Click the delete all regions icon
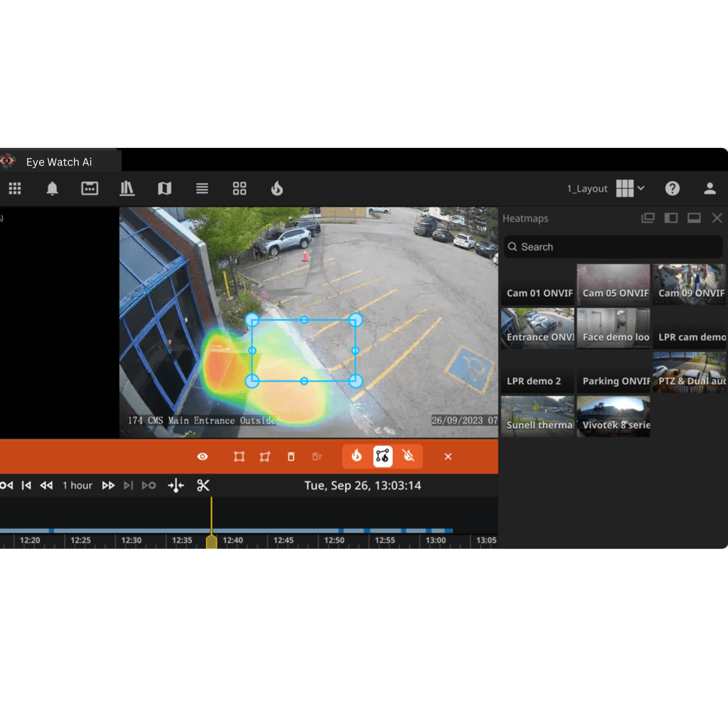Screen dimensions: 728x728 point(317,456)
